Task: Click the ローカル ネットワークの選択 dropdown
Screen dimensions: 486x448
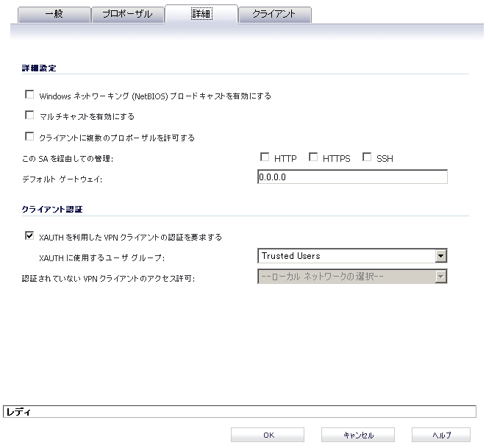Action: (x=352, y=277)
